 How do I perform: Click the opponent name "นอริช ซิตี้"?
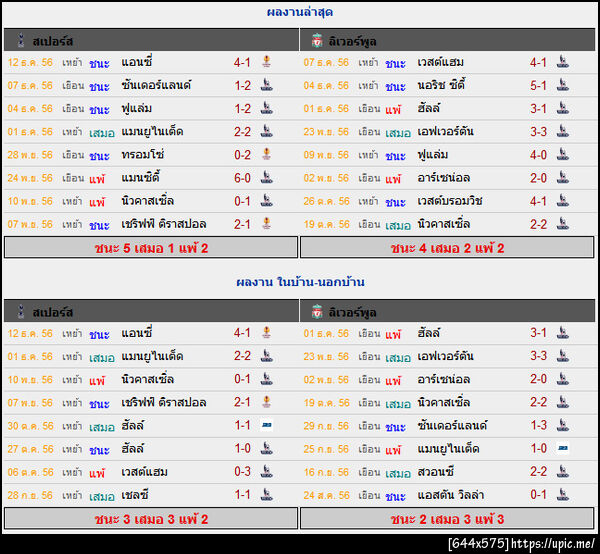click(441, 85)
